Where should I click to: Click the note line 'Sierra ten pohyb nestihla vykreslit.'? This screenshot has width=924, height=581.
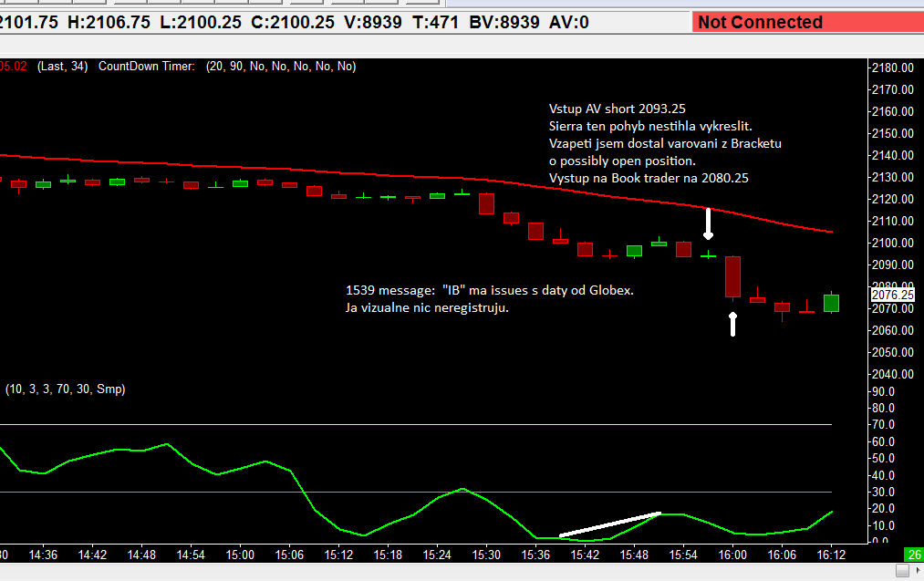[650, 126]
